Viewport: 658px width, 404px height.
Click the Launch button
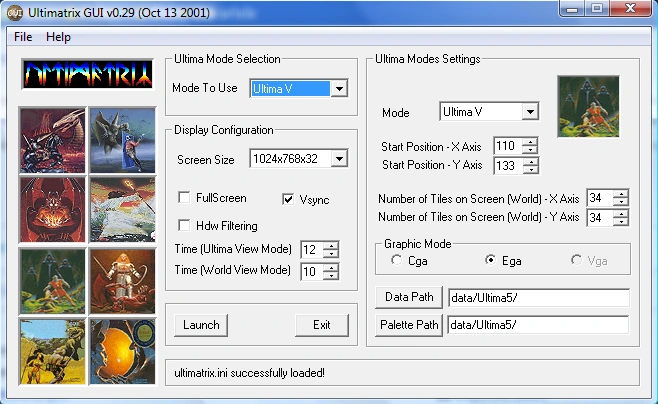point(201,325)
